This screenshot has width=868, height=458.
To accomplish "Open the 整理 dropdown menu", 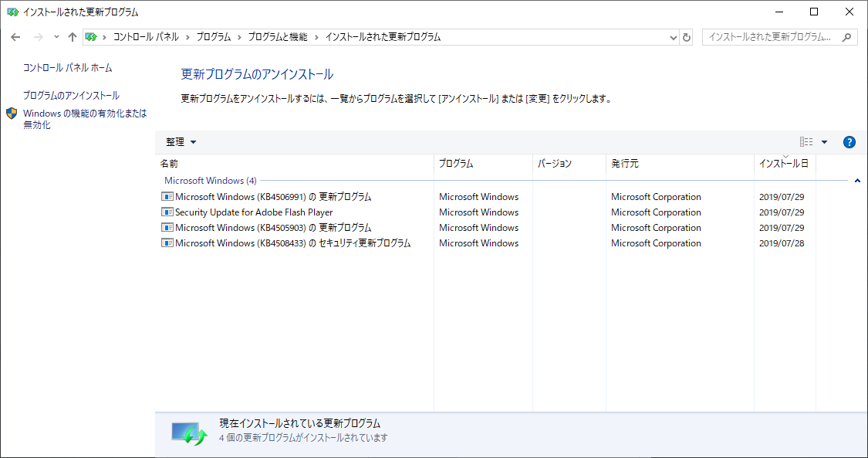I will point(181,142).
